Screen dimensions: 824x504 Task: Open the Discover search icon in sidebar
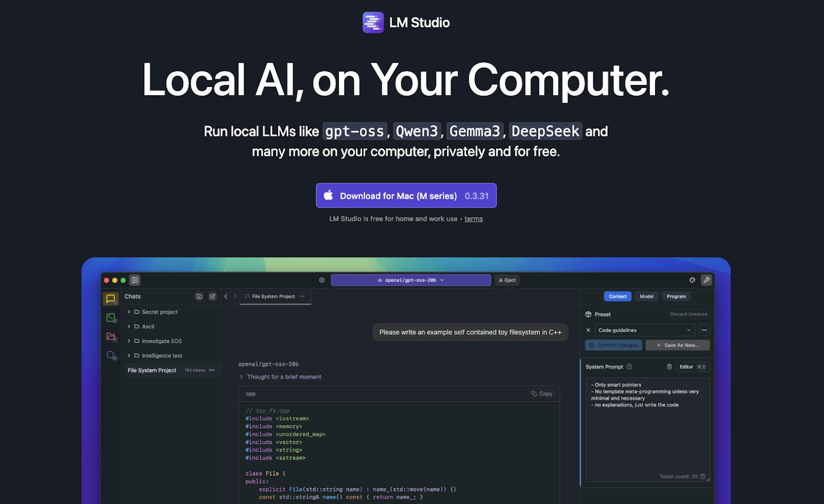pos(111,355)
